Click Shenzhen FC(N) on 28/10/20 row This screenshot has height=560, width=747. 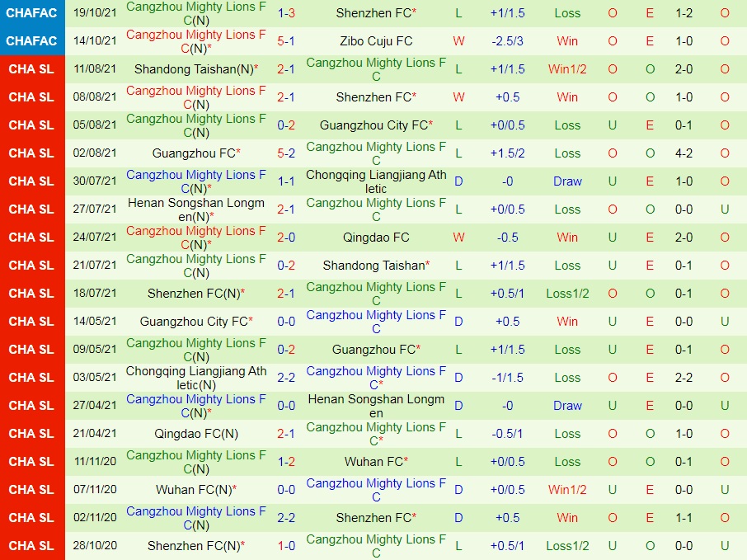coord(195,546)
